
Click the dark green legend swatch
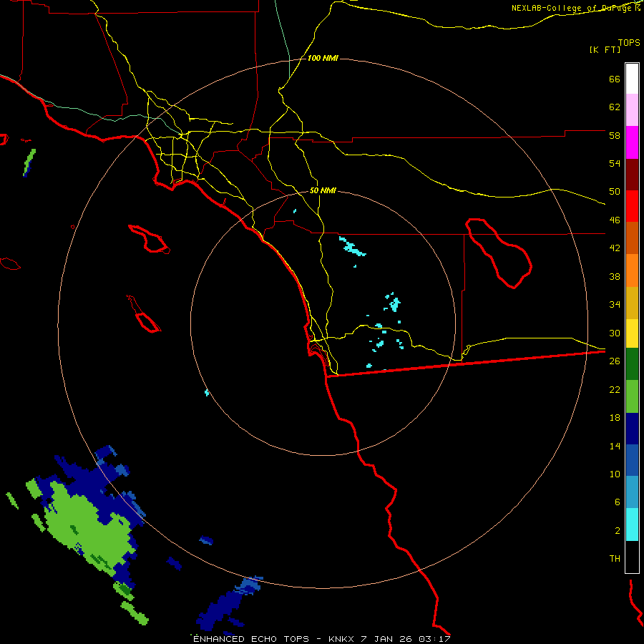[x=632, y=364]
